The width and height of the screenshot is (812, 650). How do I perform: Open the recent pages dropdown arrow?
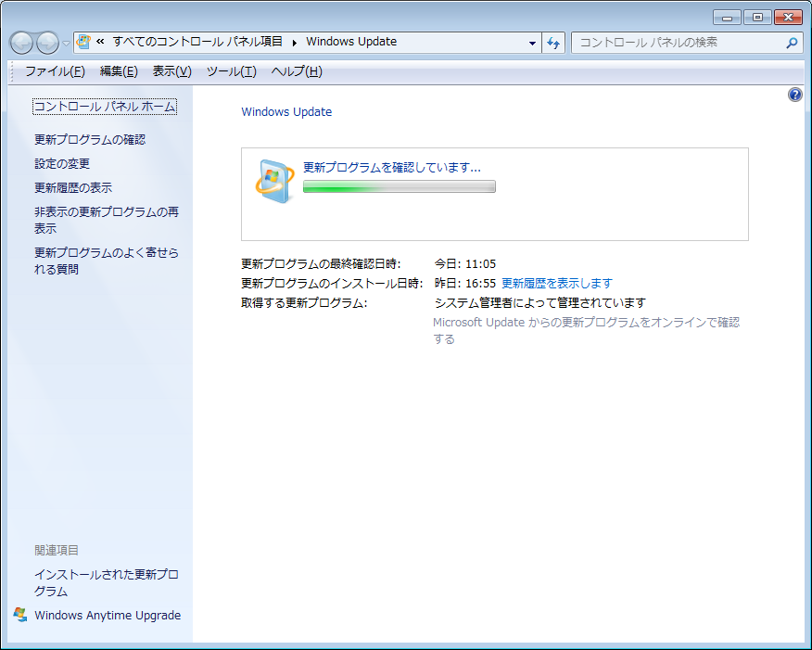coord(66,44)
